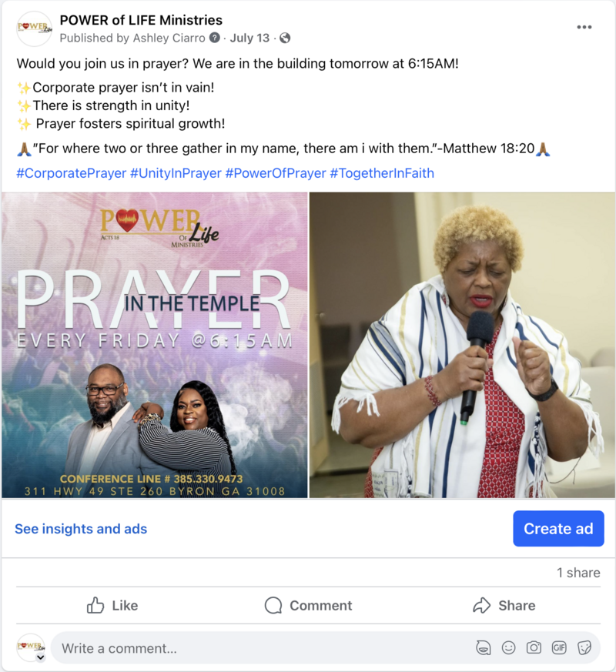Click the POWER of LIFE Ministries page name

(x=141, y=20)
